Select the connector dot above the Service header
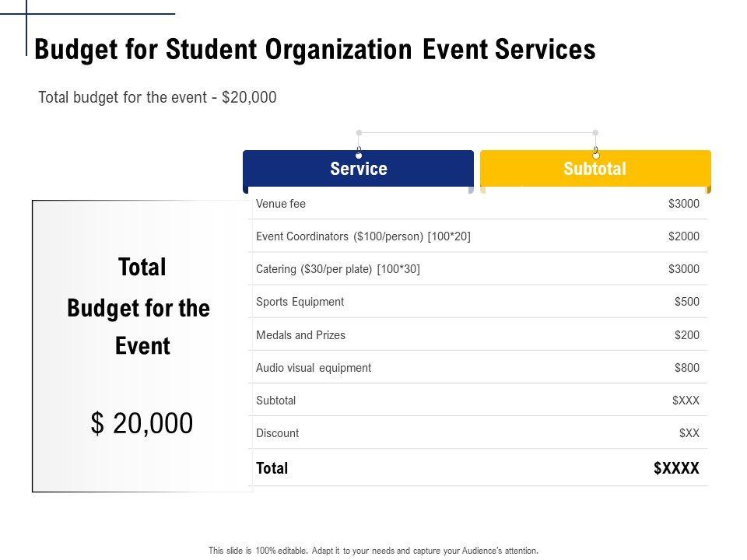 (359, 133)
